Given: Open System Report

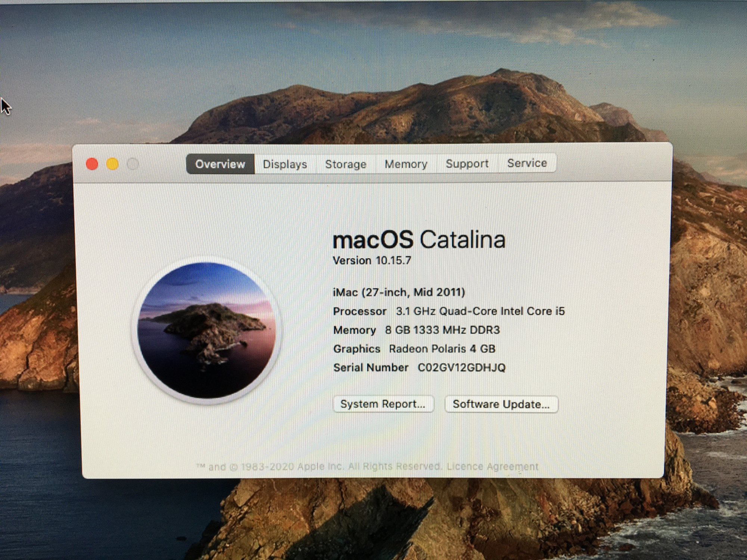Looking at the screenshot, I should [x=383, y=404].
